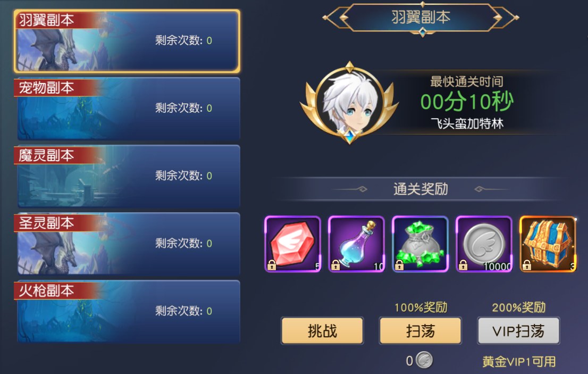Tap the 黄金VIP1可用 text link
The image size is (588, 374).
tap(519, 362)
